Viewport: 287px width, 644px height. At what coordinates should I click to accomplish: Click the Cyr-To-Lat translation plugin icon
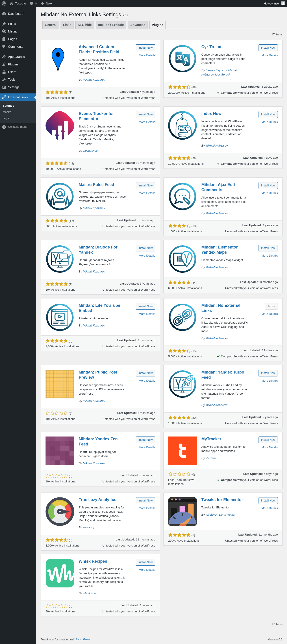[182, 59]
